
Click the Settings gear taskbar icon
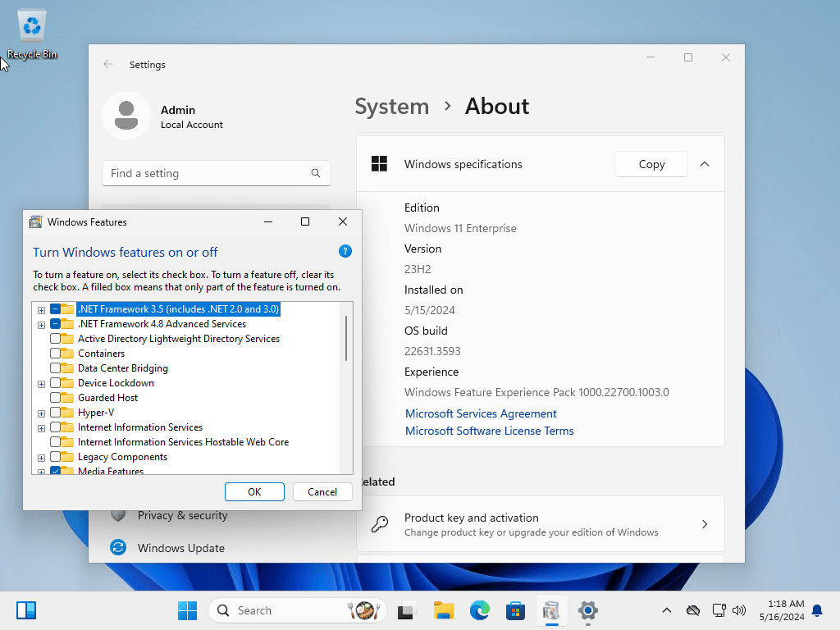pos(587,610)
